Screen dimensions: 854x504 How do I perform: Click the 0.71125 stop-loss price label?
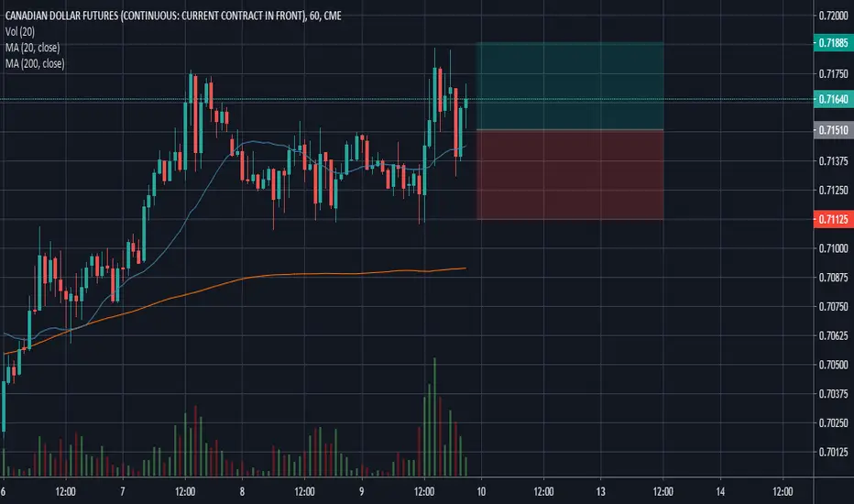pos(833,220)
